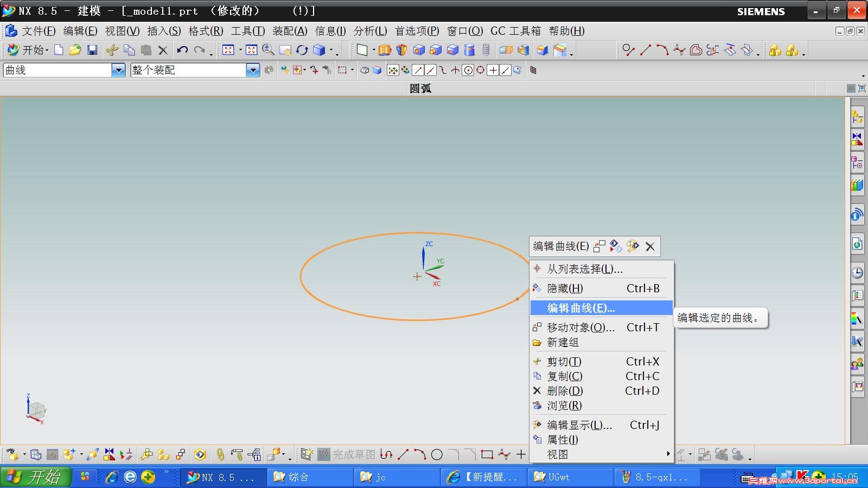This screenshot has height=488, width=868.
Task: Click the assembly navigator icon in sidebar
Action: tap(857, 117)
